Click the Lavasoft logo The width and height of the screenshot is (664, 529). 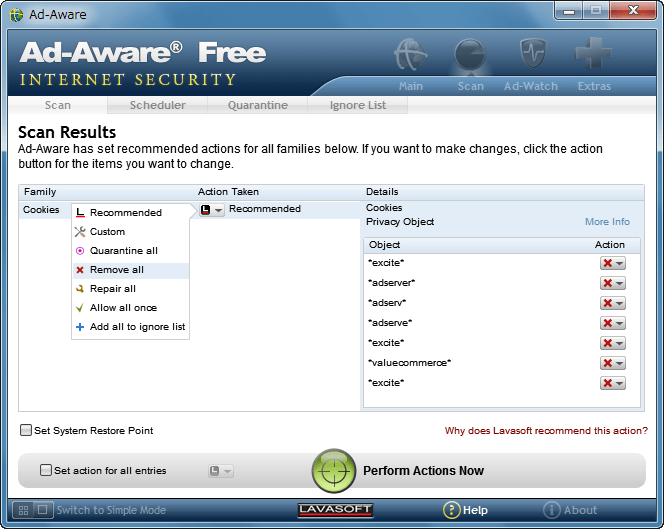[x=335, y=510]
